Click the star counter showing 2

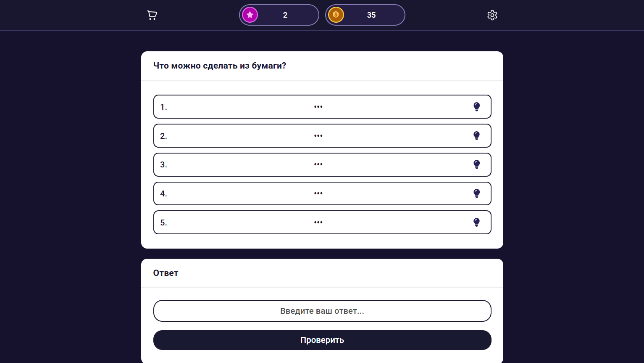[x=285, y=15]
